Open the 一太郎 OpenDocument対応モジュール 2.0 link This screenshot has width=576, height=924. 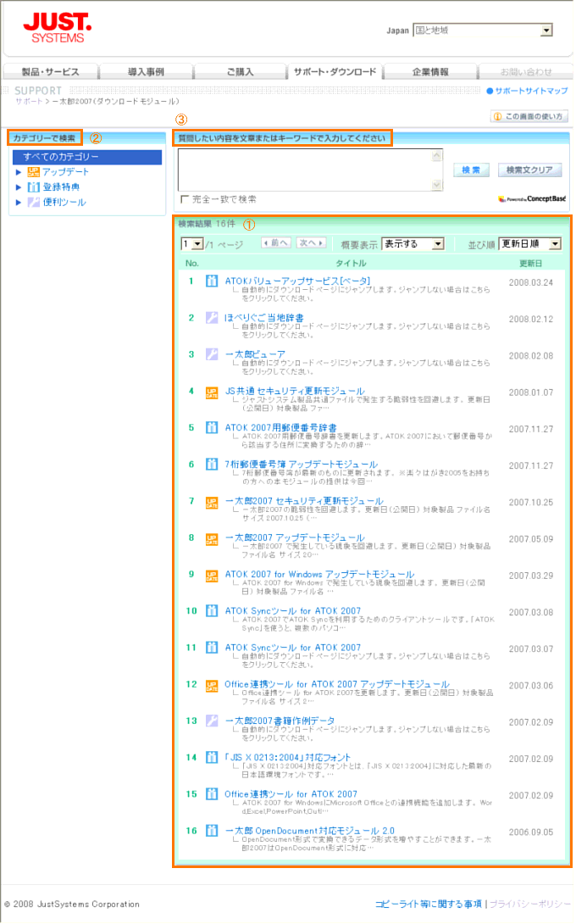(x=310, y=831)
